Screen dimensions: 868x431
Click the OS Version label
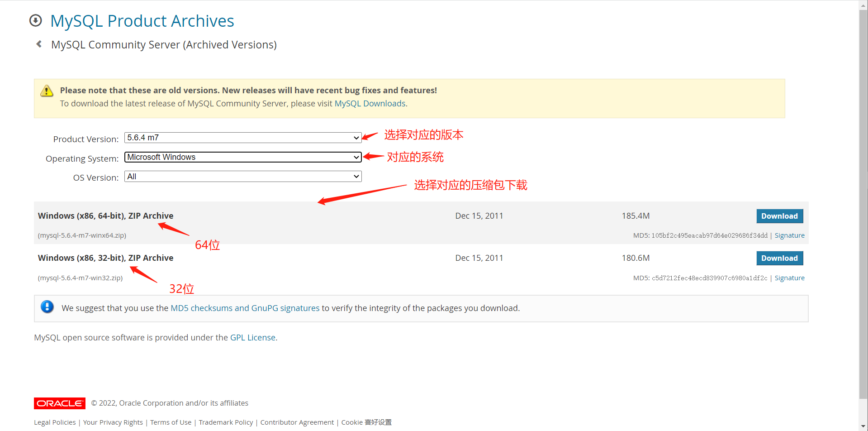(x=96, y=178)
